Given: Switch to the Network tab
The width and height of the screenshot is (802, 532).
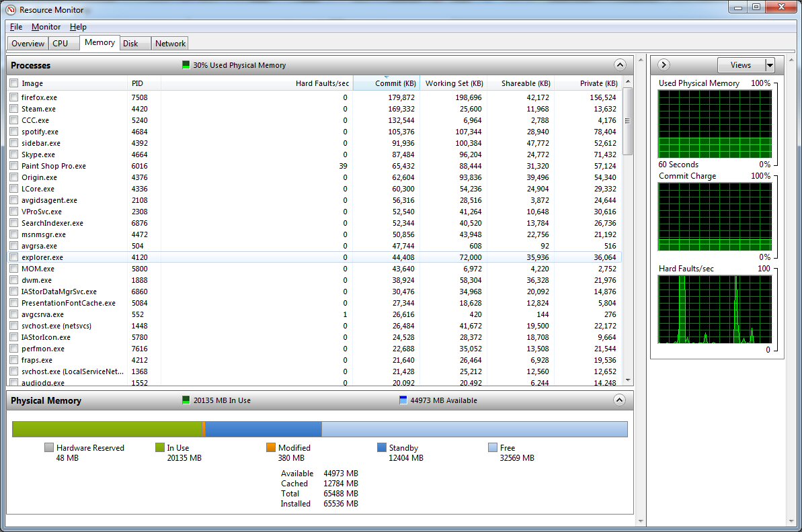Looking at the screenshot, I should tap(170, 44).
